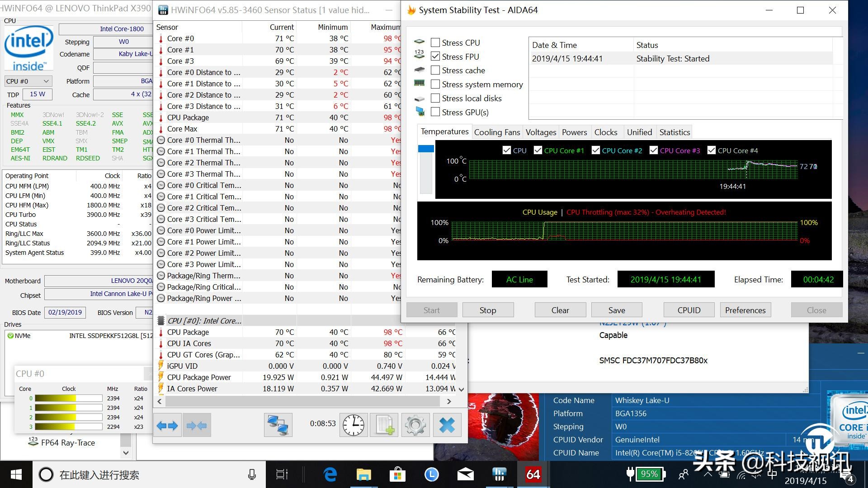The image size is (868, 488).
Task: Click the HWiNFO log file plus icon
Action: tap(384, 425)
